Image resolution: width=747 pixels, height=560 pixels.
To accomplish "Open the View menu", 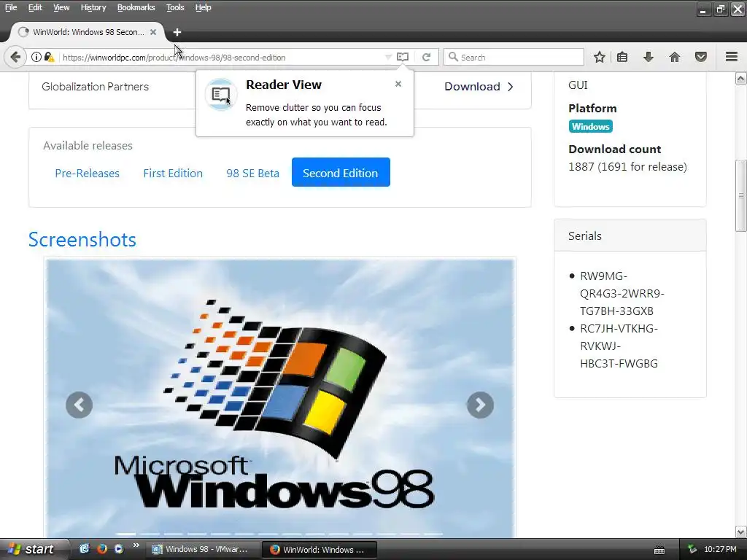I will click(61, 7).
